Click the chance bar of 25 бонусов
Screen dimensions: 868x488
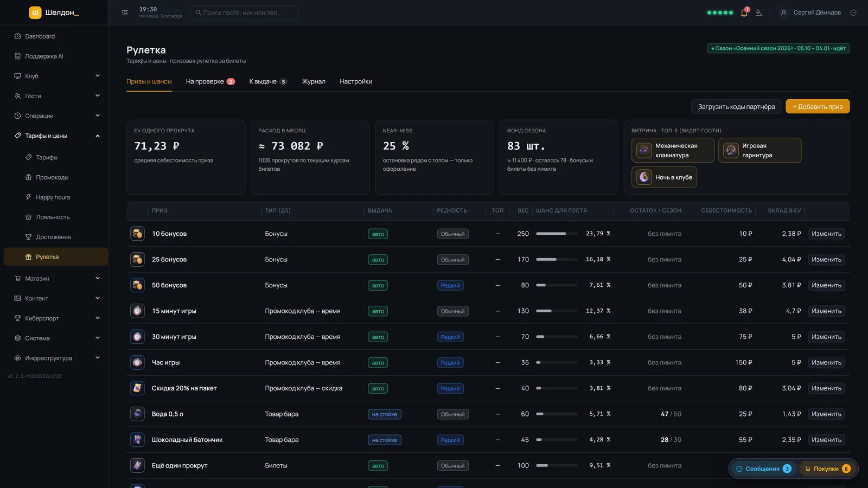coord(557,260)
